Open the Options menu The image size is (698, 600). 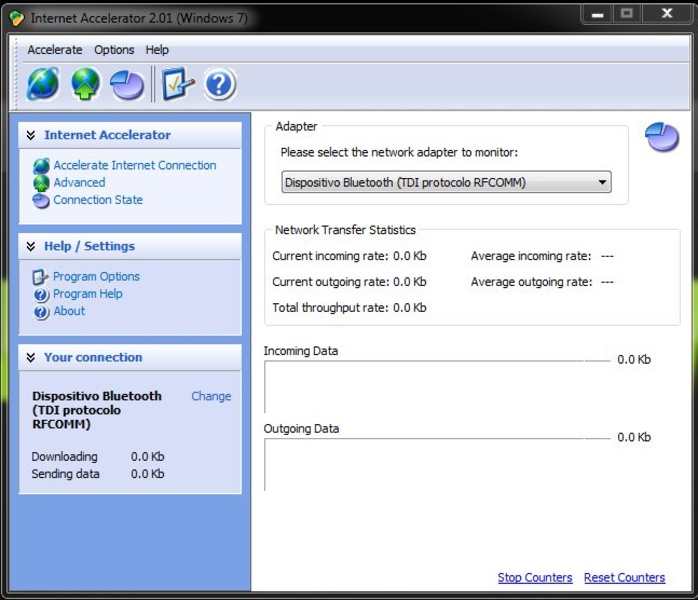click(x=114, y=50)
